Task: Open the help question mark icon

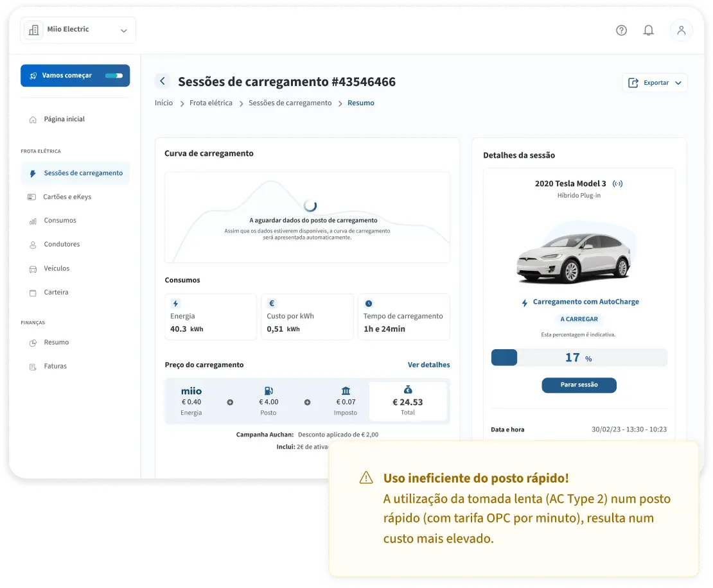Action: click(621, 30)
